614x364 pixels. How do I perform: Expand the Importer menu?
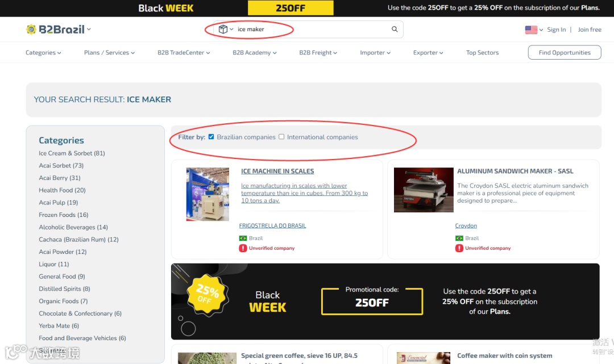375,52
